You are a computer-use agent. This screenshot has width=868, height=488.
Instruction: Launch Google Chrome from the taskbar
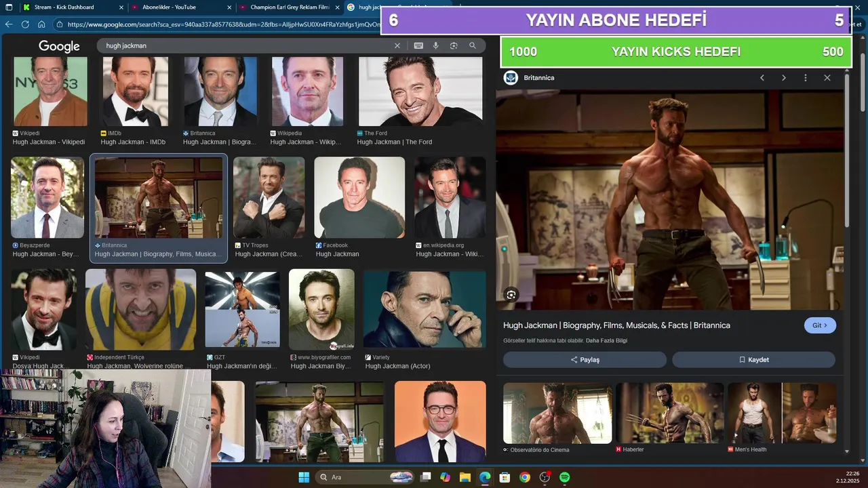coord(525,477)
